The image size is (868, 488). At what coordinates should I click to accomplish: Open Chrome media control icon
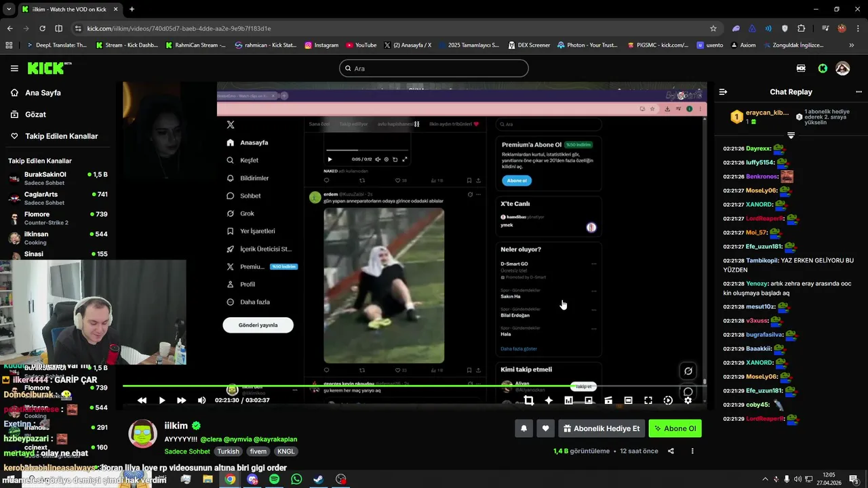coord(825,28)
